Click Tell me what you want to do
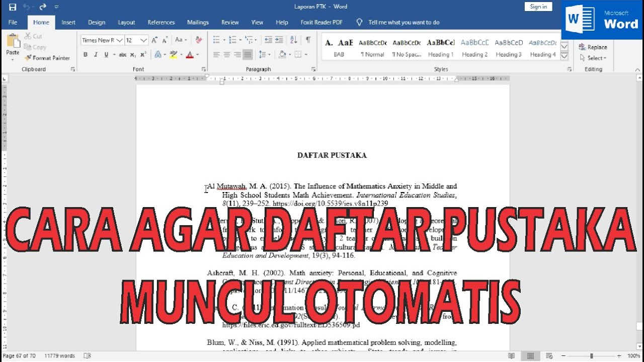644x362 pixels. point(404,22)
